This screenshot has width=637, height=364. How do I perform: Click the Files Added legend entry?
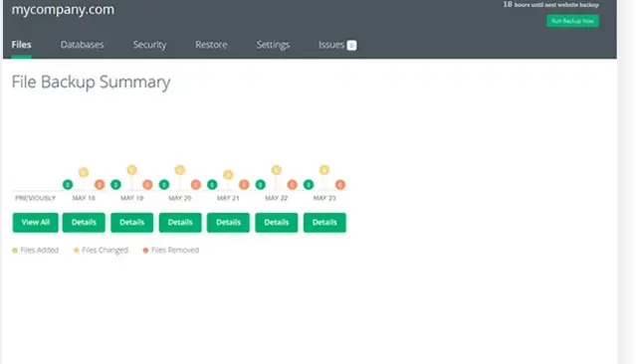point(36,250)
